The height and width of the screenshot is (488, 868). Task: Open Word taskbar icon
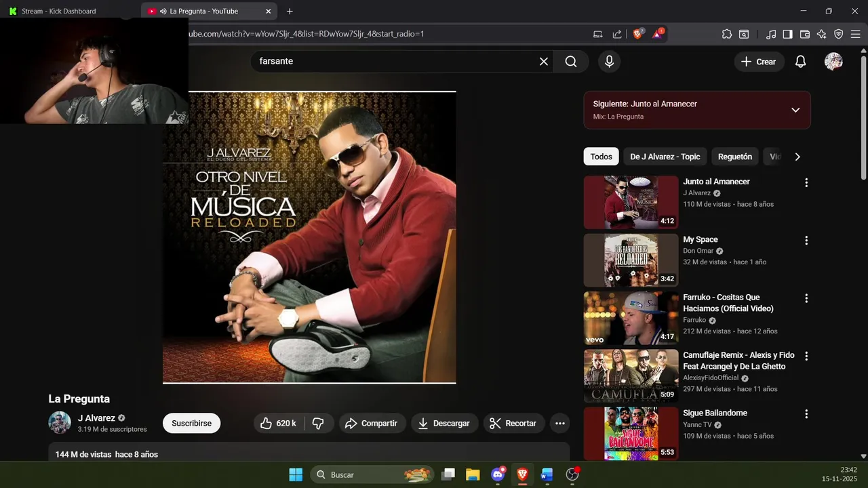click(547, 474)
